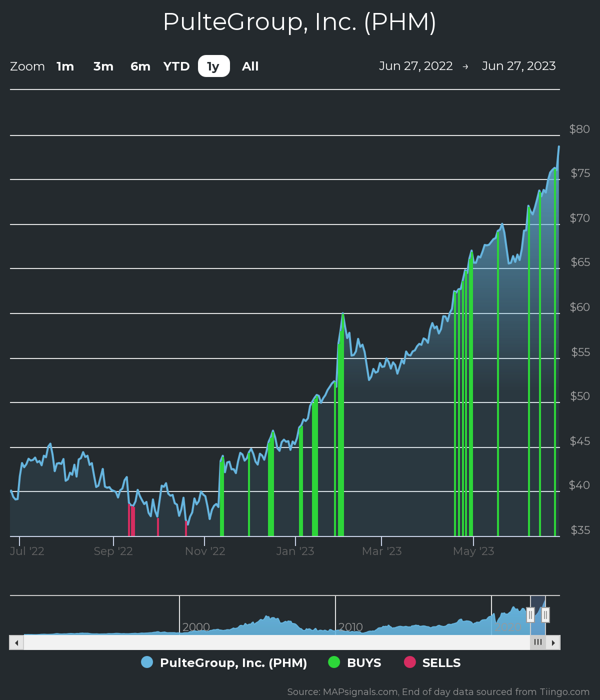Viewport: 600px width, 700px height.
Task: Click the $80 price axis label
Action: tap(579, 129)
